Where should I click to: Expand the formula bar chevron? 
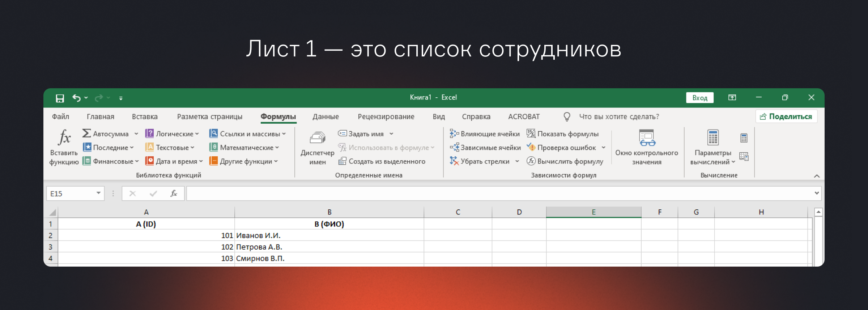(816, 193)
